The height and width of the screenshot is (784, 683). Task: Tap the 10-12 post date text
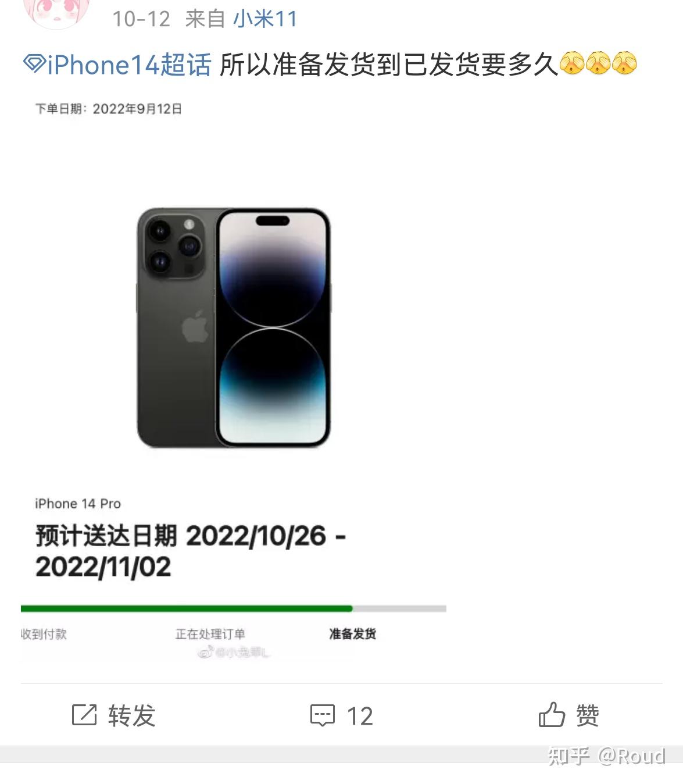(141, 19)
